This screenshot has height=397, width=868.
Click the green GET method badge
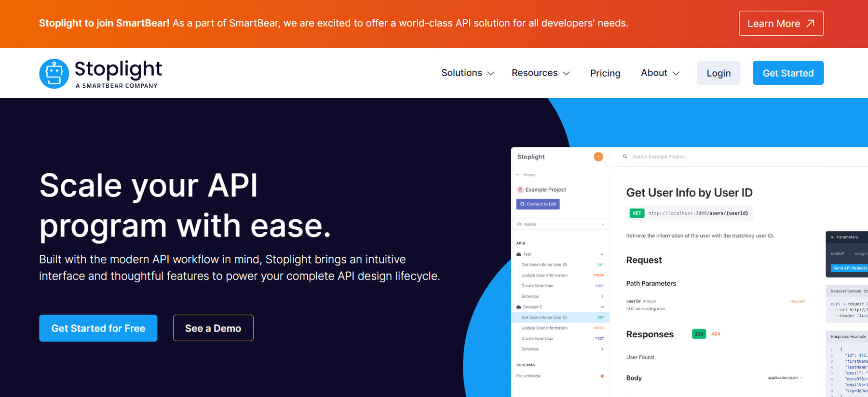click(637, 213)
